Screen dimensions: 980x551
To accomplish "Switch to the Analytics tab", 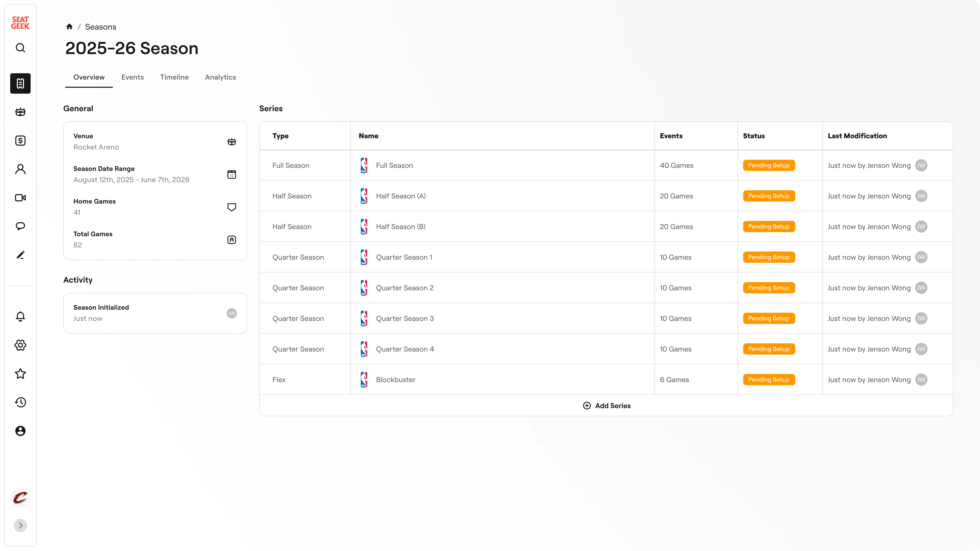I will click(220, 77).
